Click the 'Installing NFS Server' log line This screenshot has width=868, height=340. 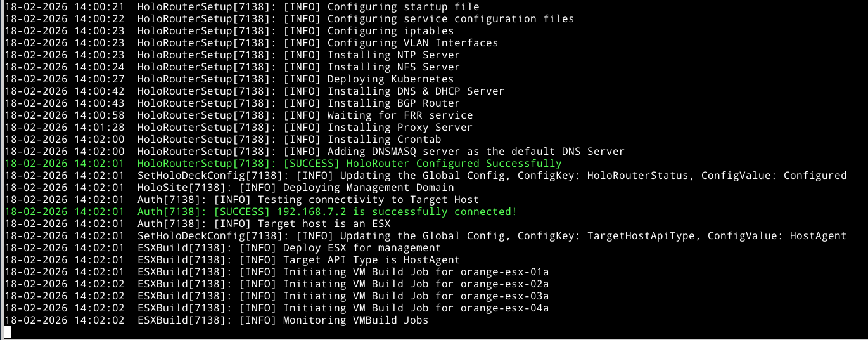[393, 67]
